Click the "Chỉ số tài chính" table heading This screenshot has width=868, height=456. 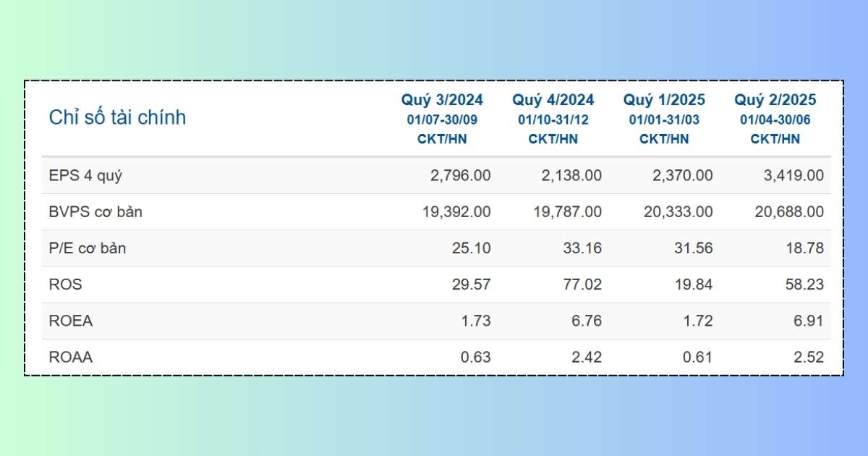[117, 117]
